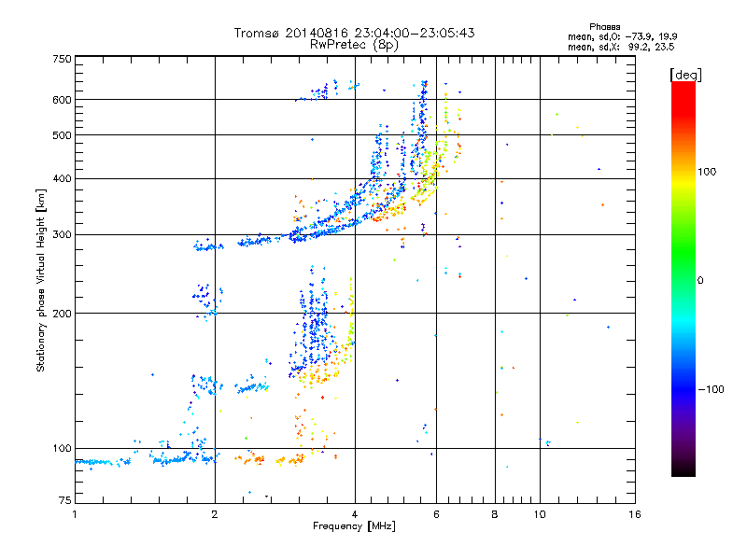
Task: Click the x-axis "4" tick label
Action: click(x=355, y=514)
